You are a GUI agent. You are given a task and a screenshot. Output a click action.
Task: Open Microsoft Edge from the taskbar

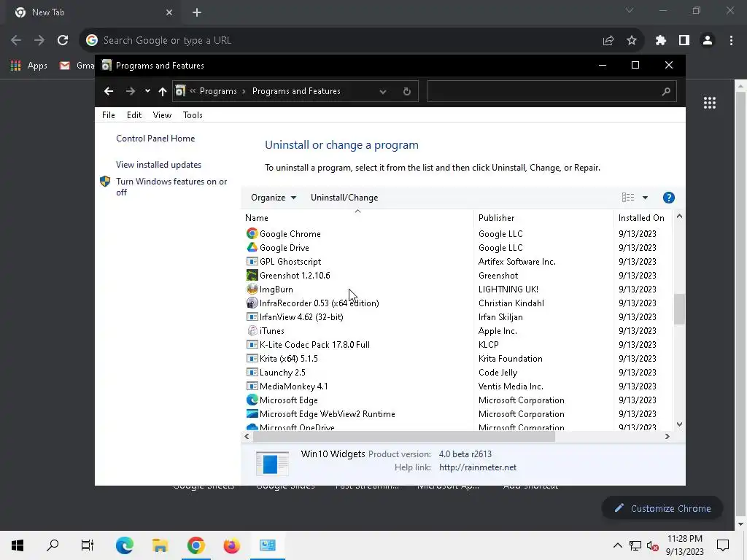pyautogui.click(x=124, y=545)
